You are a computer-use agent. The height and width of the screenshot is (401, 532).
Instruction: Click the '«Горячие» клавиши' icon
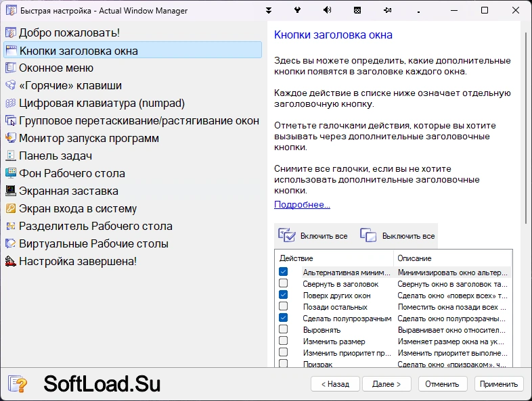click(11, 85)
